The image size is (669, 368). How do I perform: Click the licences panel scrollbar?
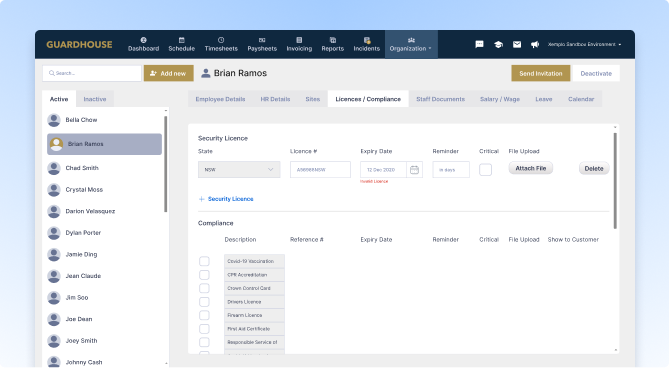click(x=615, y=181)
